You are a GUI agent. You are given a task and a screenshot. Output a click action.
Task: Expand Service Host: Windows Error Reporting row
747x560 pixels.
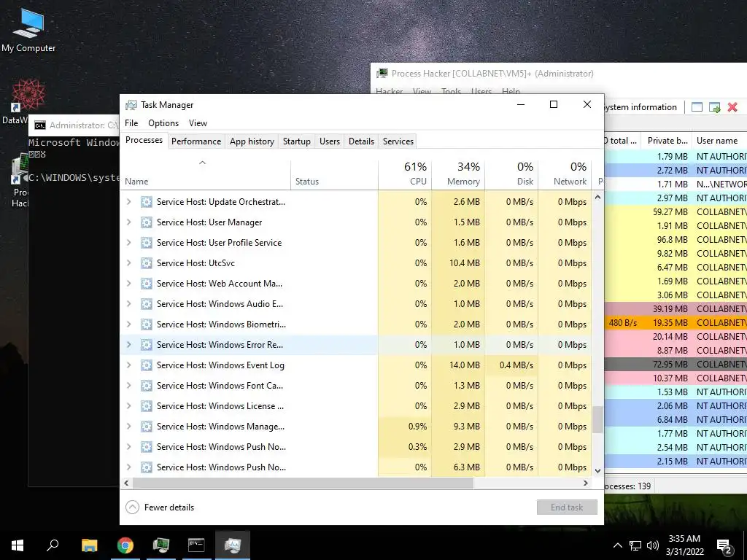(128, 345)
